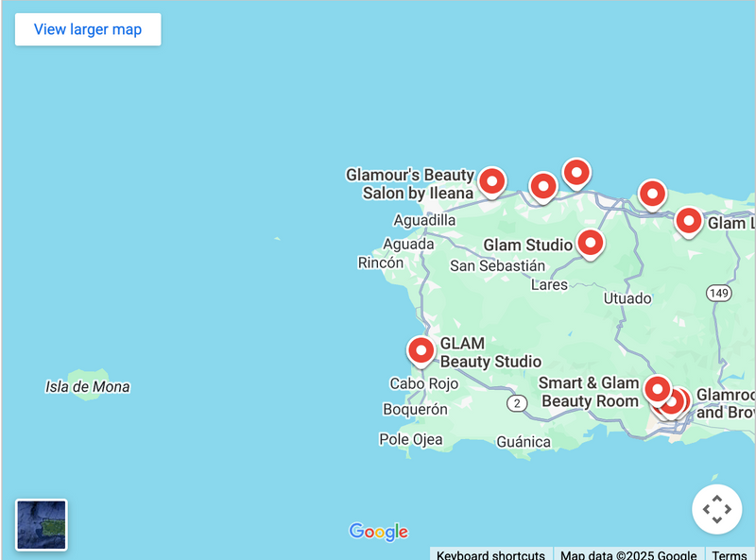Click the Isla de Mona label
The height and width of the screenshot is (560, 756).
[88, 387]
